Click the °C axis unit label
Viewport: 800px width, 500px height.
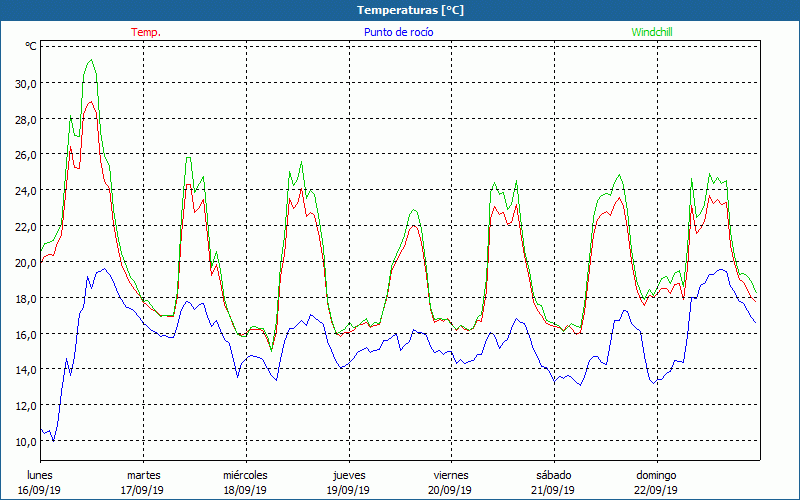pos(31,46)
